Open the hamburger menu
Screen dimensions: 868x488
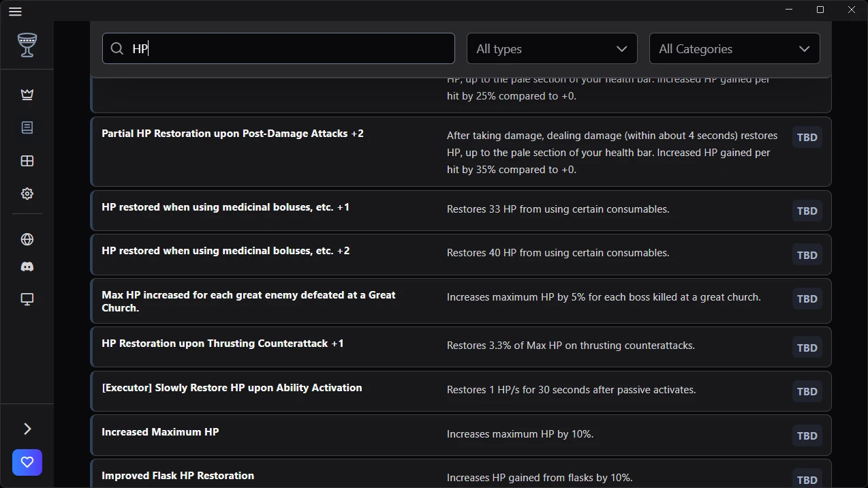[15, 11]
